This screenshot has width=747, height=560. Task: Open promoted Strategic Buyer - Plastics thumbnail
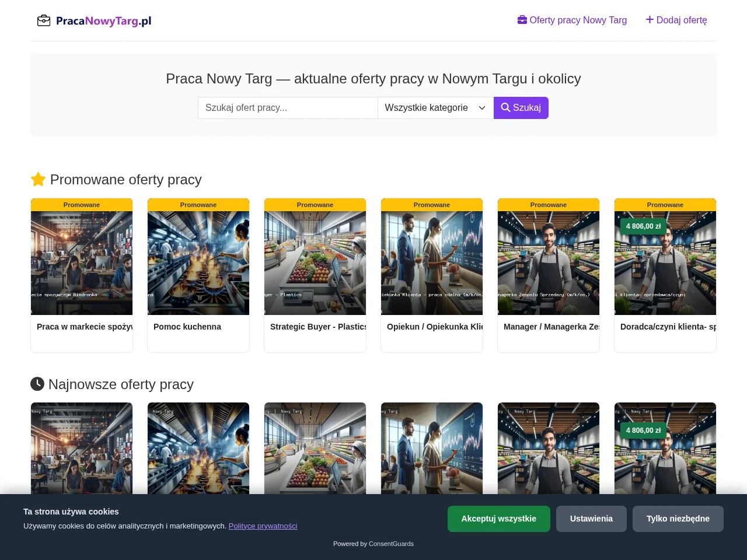315,263
